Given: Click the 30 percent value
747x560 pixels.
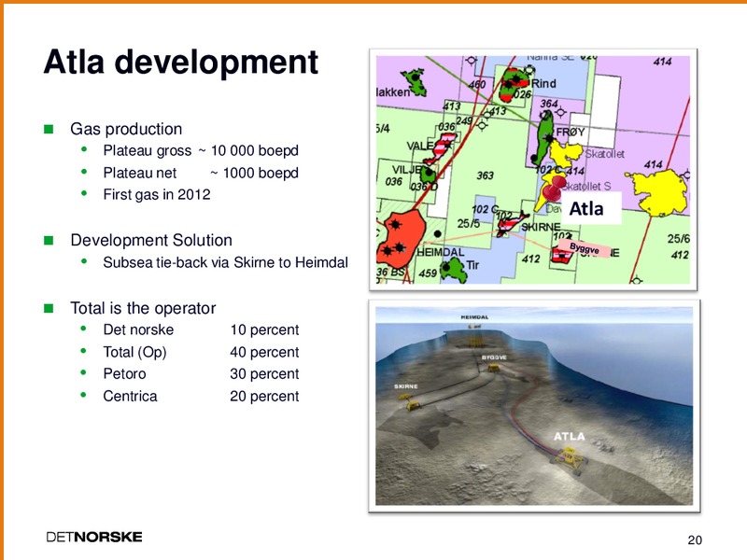Looking at the screenshot, I should click(x=264, y=374).
